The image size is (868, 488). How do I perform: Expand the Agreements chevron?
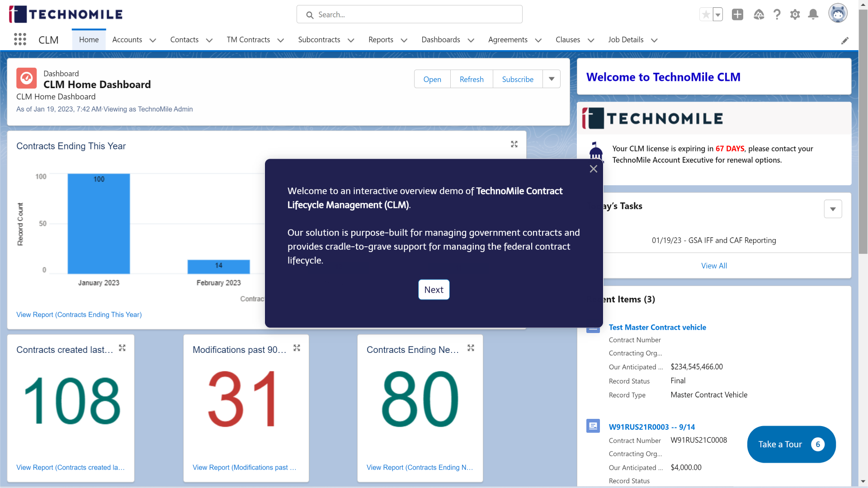pos(538,40)
